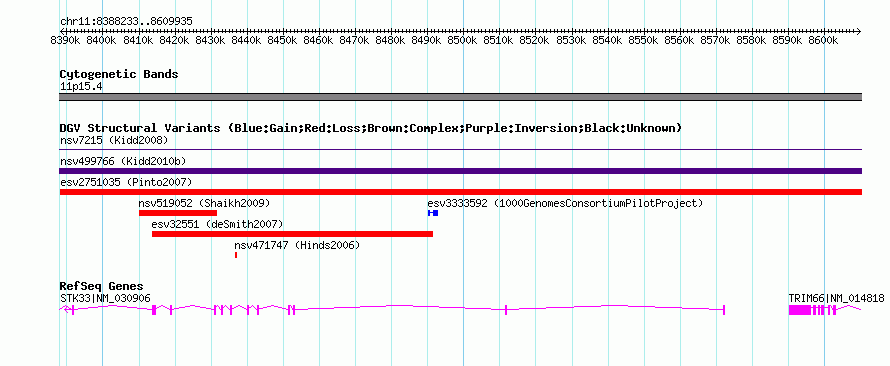Select the thin purple nsv7215 inversion bar
The width and height of the screenshot is (890, 366).
point(460,150)
